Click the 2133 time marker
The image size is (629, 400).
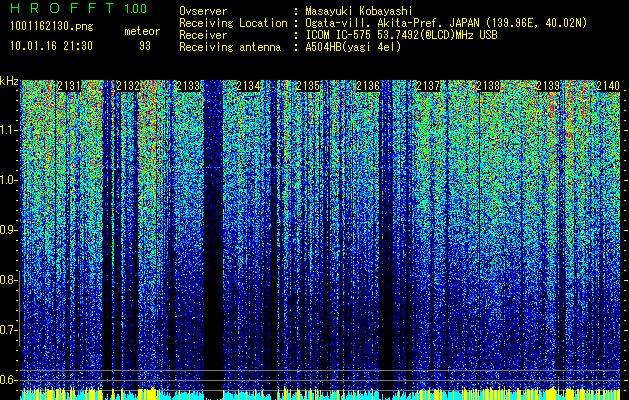pyautogui.click(x=189, y=86)
